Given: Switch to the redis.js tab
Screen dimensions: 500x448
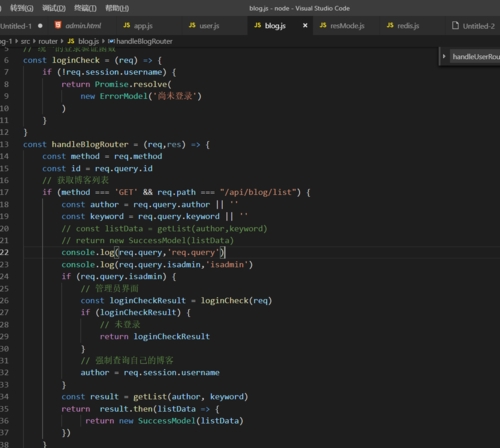Looking at the screenshot, I should (408, 26).
